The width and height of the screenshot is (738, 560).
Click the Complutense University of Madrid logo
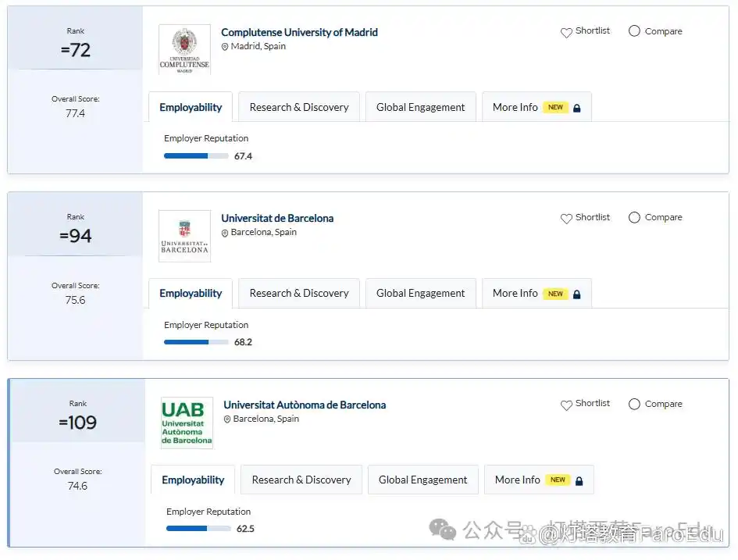[184, 49]
